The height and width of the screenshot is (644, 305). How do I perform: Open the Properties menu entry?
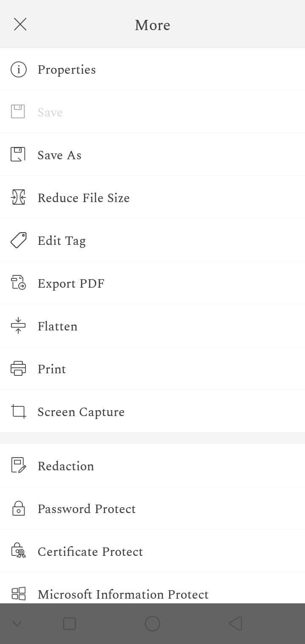tap(152, 69)
